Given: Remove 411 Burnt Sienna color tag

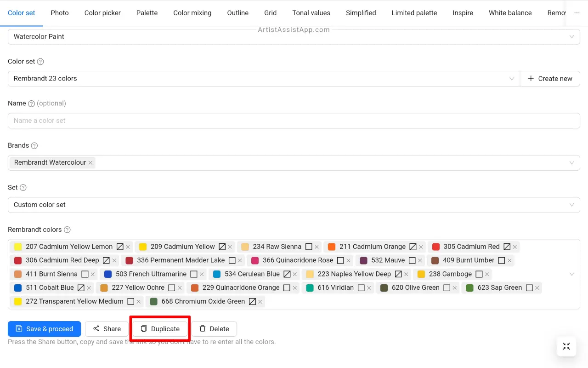Looking at the screenshot, I should pos(93,275).
